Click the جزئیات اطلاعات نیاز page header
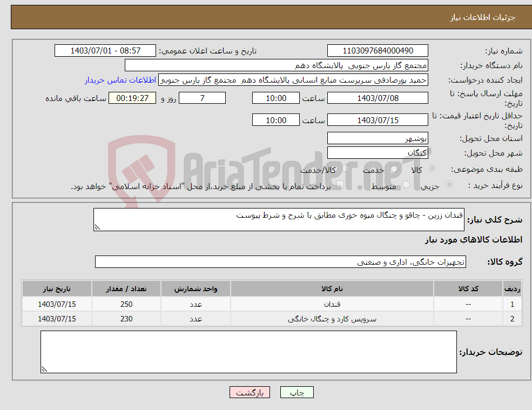This screenshot has height=410, width=532. pos(483,17)
